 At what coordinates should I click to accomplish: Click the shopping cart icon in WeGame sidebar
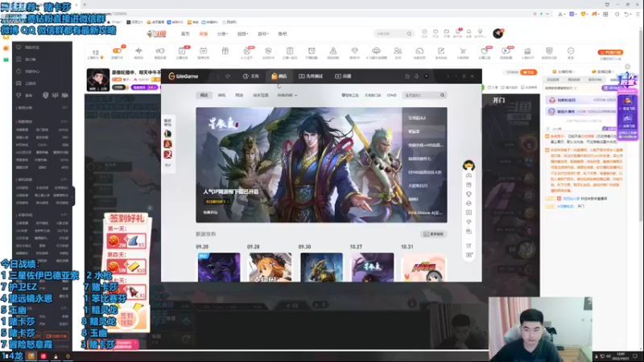point(469,245)
